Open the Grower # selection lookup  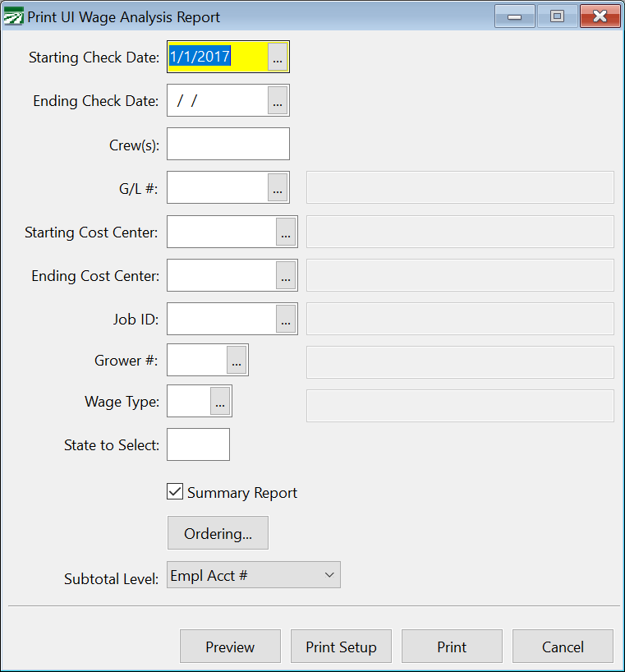coord(236,360)
